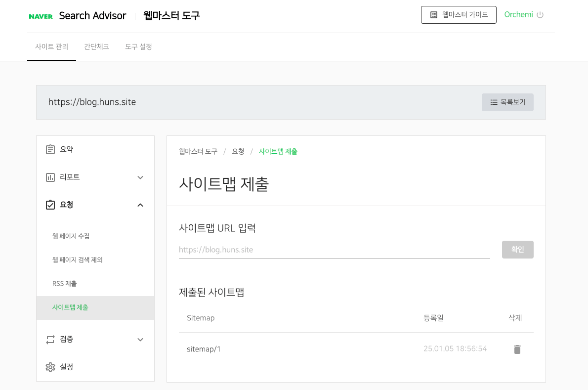Click the 목록보기 button
Screen dimensions: 588x390
[508, 102]
